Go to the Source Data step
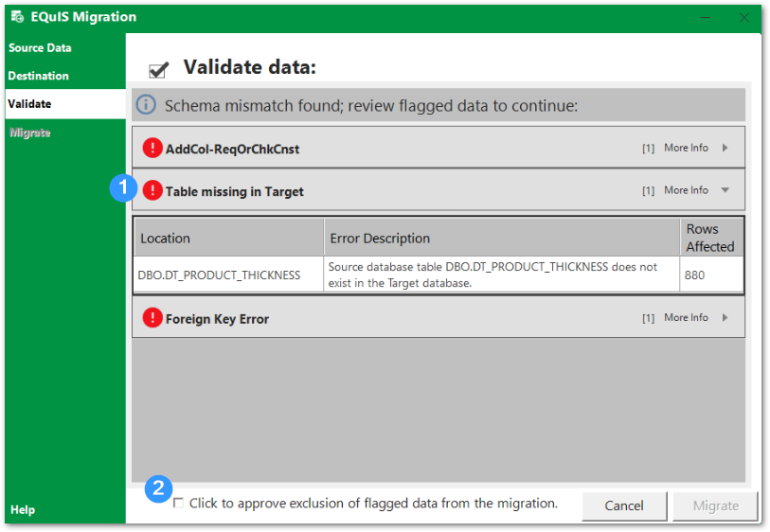 (40, 47)
